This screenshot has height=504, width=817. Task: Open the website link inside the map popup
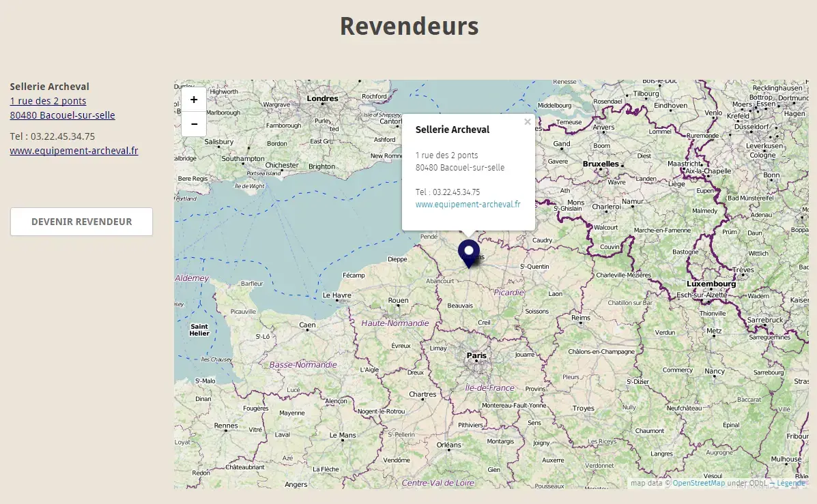click(468, 204)
